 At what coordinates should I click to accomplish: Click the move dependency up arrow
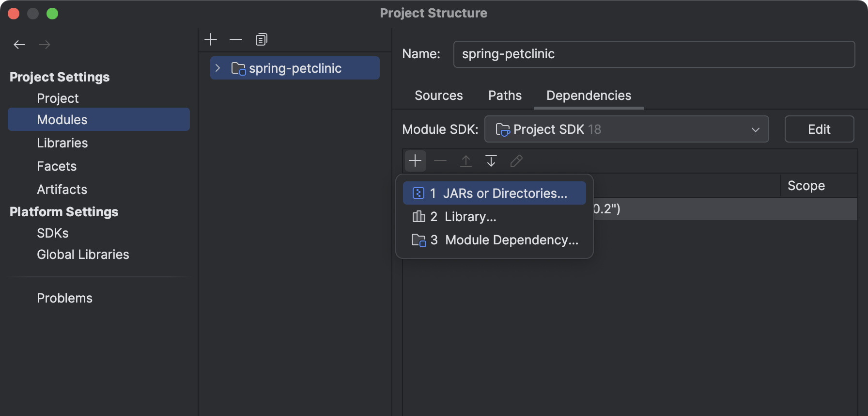pos(465,161)
